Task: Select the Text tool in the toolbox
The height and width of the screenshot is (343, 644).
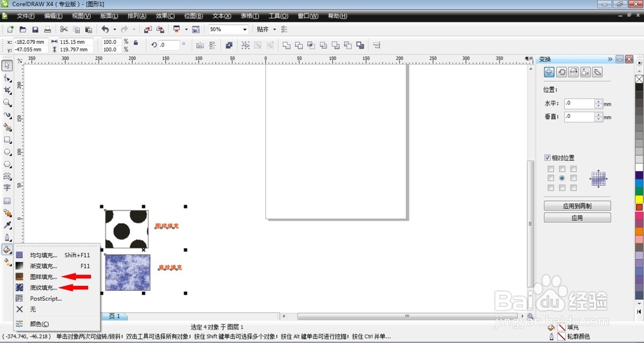Action: (7, 188)
